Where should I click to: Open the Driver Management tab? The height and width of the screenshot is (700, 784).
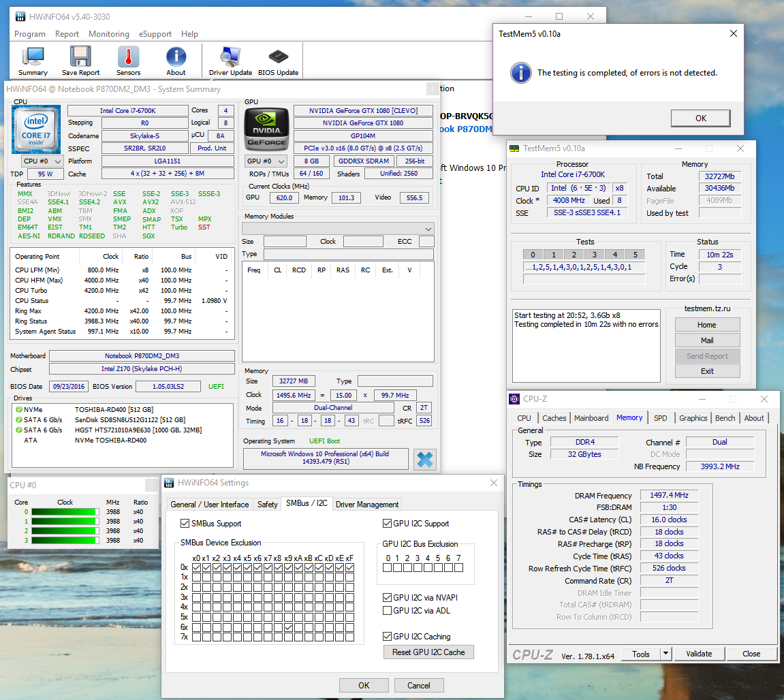[x=367, y=505]
